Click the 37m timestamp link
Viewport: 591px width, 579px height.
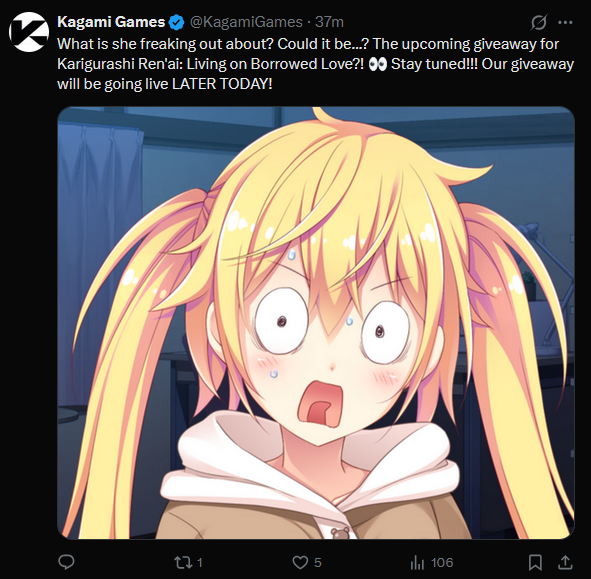click(x=329, y=22)
